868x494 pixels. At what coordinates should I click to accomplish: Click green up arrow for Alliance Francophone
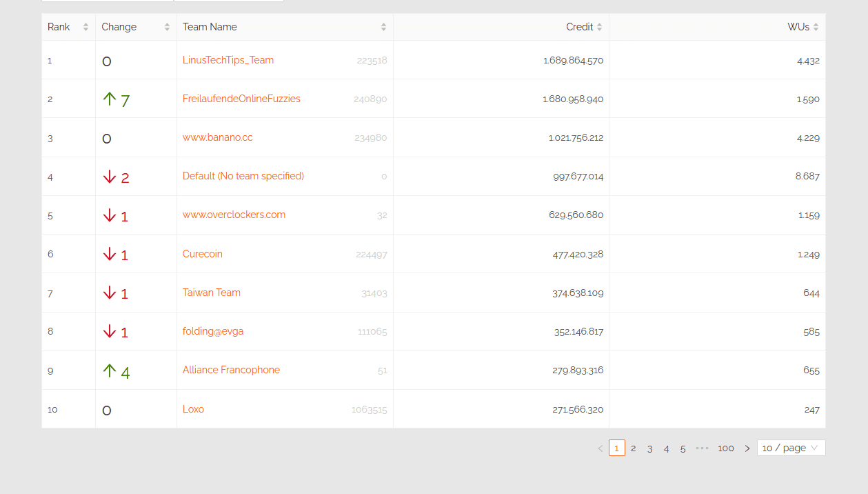[x=109, y=370]
